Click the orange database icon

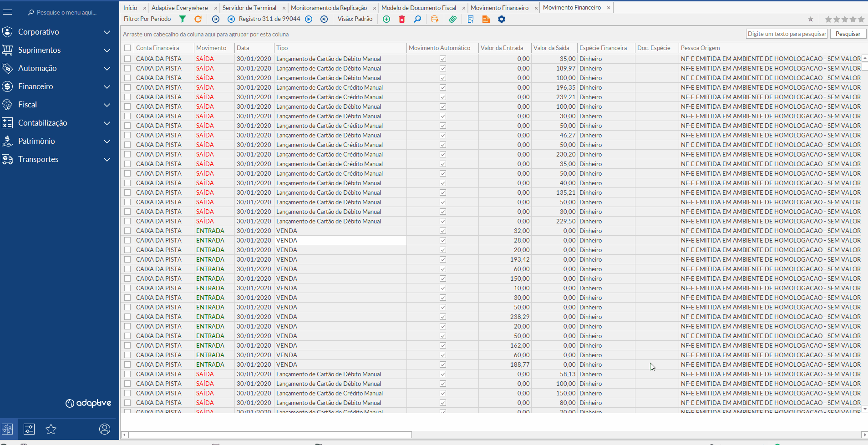pos(435,19)
